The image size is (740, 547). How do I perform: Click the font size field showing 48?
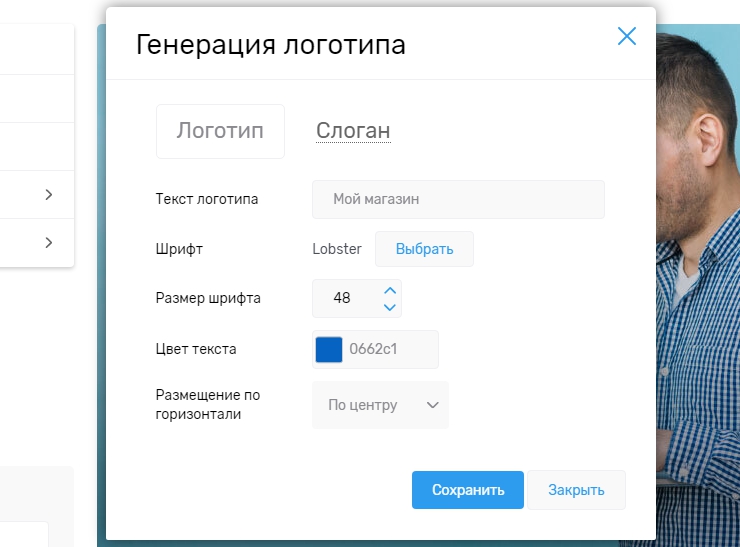tap(343, 298)
